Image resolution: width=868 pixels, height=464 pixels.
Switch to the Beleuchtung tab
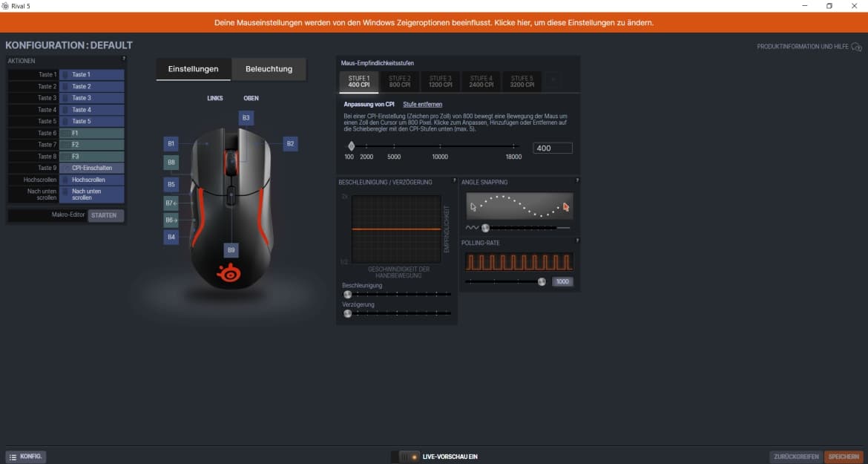click(269, 69)
